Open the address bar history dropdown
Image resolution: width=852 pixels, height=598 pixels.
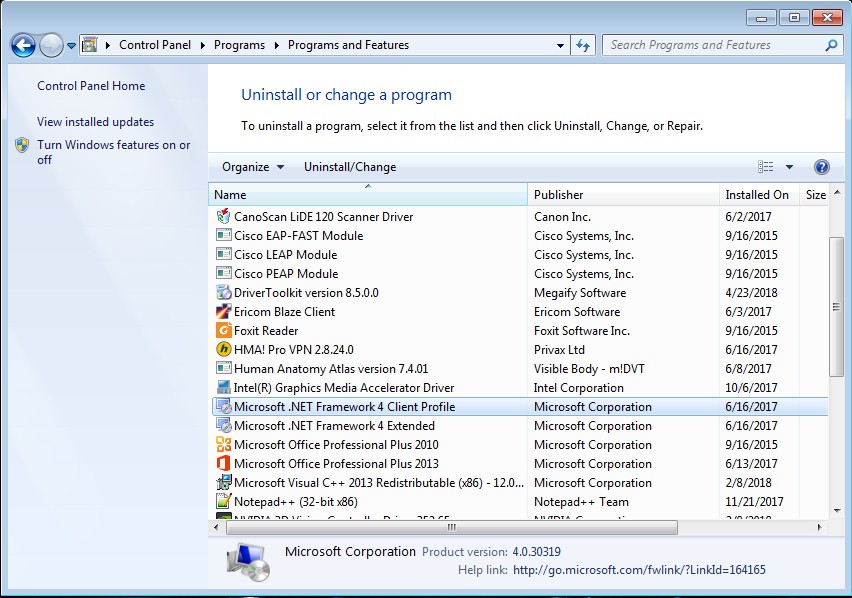[560, 46]
